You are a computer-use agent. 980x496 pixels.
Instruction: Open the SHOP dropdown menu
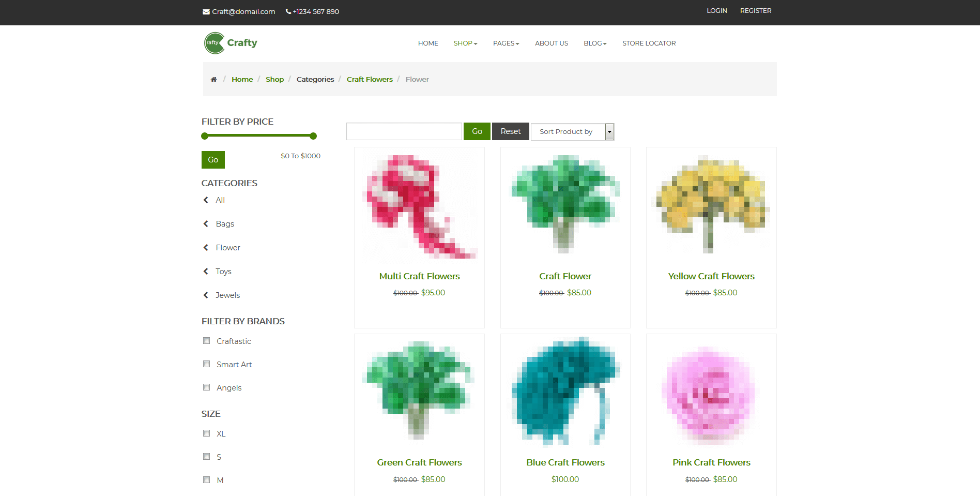click(465, 43)
